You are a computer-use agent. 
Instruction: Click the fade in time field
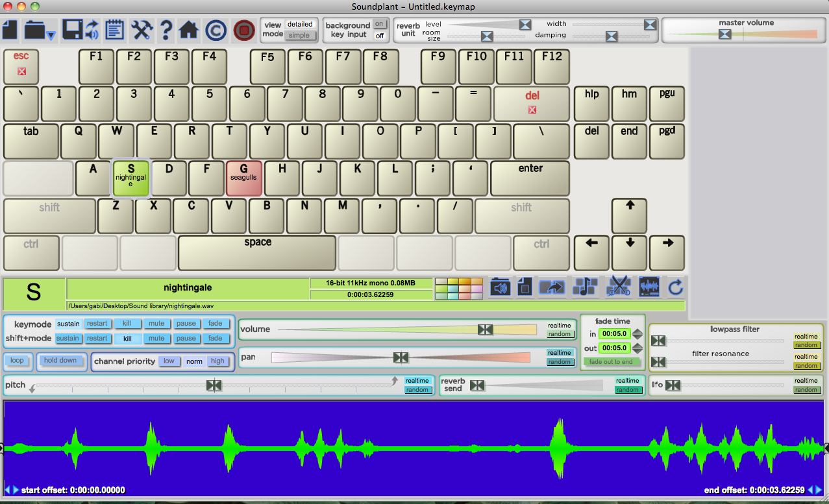coord(613,334)
